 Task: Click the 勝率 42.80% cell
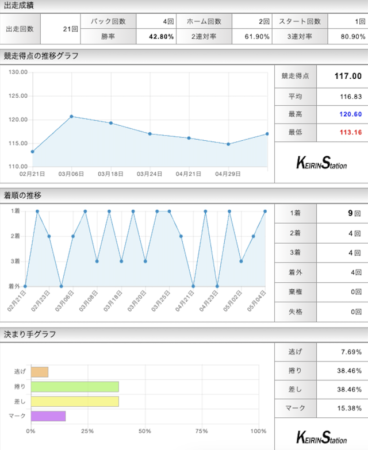[156, 36]
